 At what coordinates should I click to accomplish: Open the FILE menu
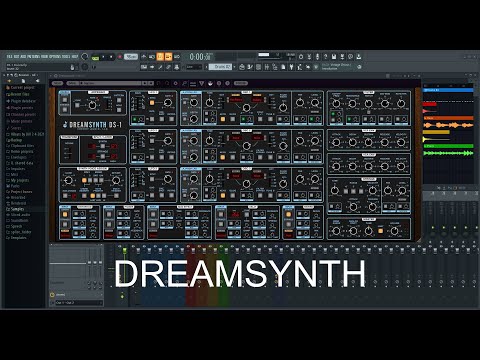(10, 57)
